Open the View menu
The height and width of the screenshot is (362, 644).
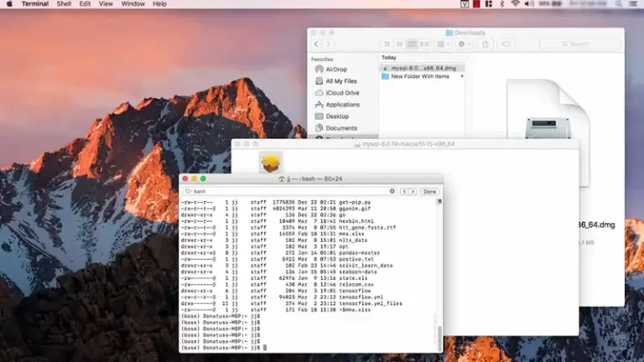pos(106,3)
